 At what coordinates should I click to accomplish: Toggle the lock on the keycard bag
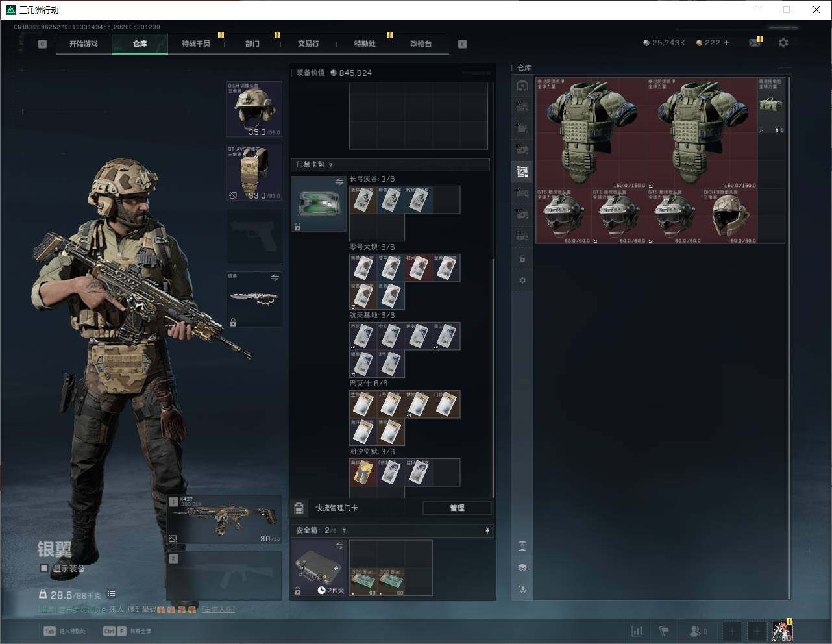pos(297,227)
